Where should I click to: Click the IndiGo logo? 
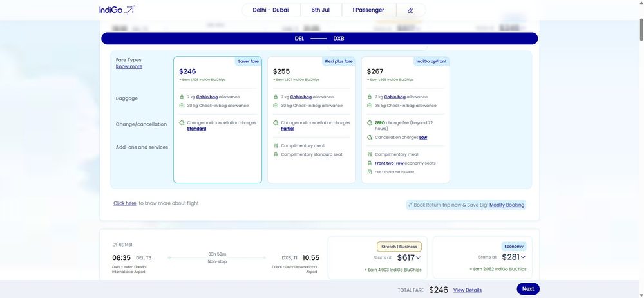pyautogui.click(x=117, y=10)
